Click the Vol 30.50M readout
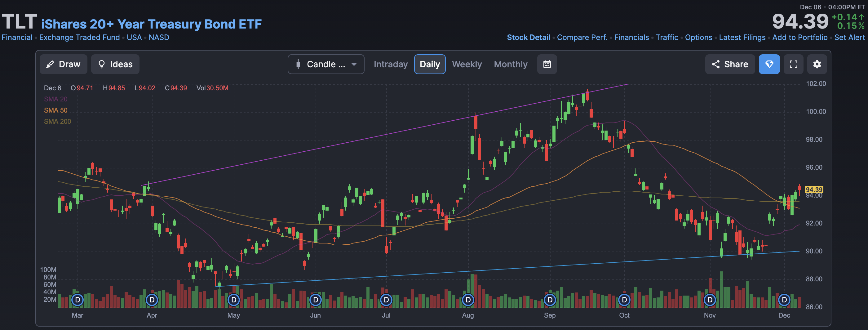 (212, 88)
